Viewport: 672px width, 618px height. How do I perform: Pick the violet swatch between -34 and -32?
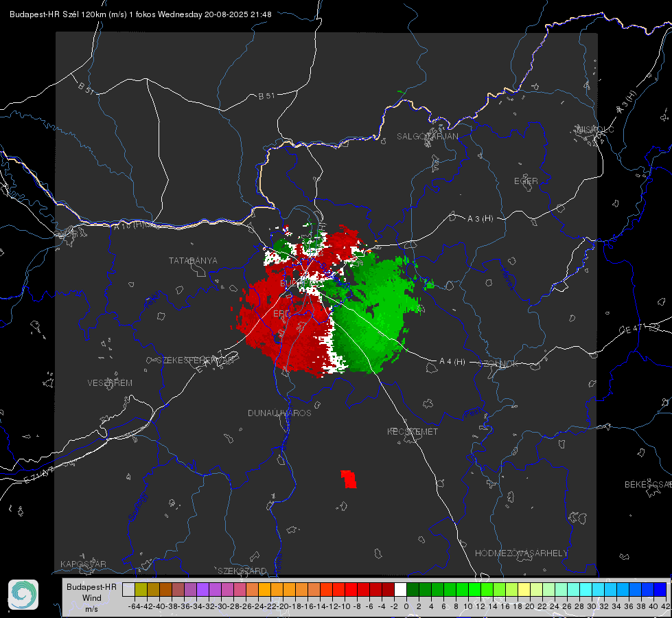pos(202,589)
